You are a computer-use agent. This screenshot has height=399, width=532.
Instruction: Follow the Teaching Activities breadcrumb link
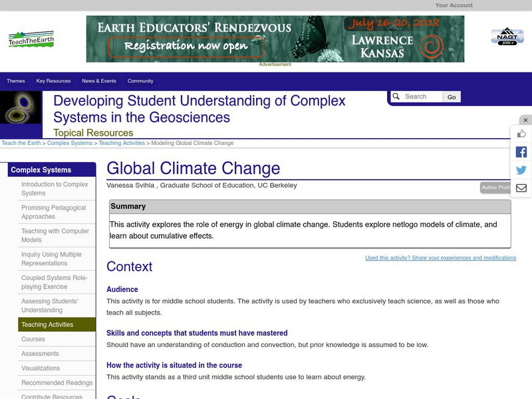point(122,143)
